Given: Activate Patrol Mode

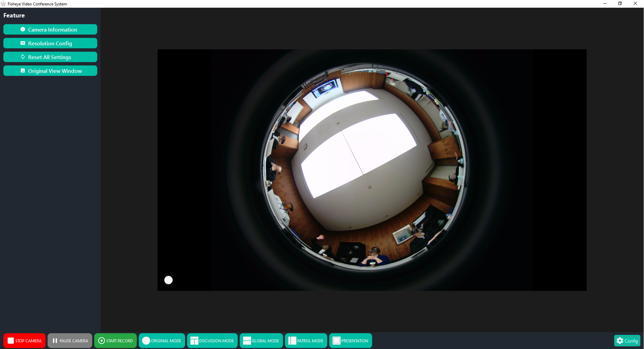Looking at the screenshot, I should (x=306, y=341).
